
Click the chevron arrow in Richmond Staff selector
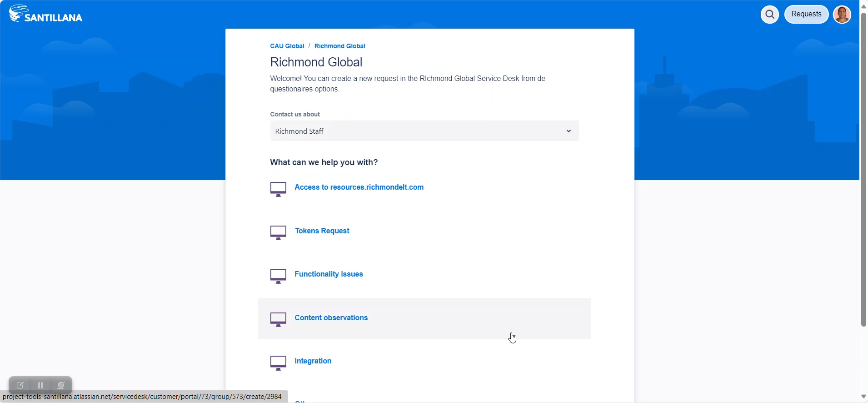[x=568, y=131]
